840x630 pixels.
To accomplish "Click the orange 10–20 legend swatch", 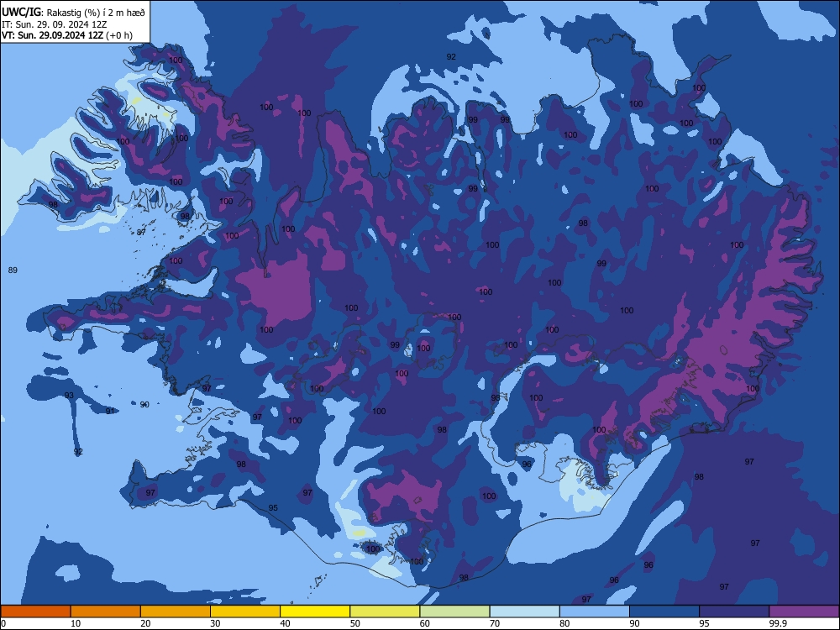I will pyautogui.click(x=106, y=612).
